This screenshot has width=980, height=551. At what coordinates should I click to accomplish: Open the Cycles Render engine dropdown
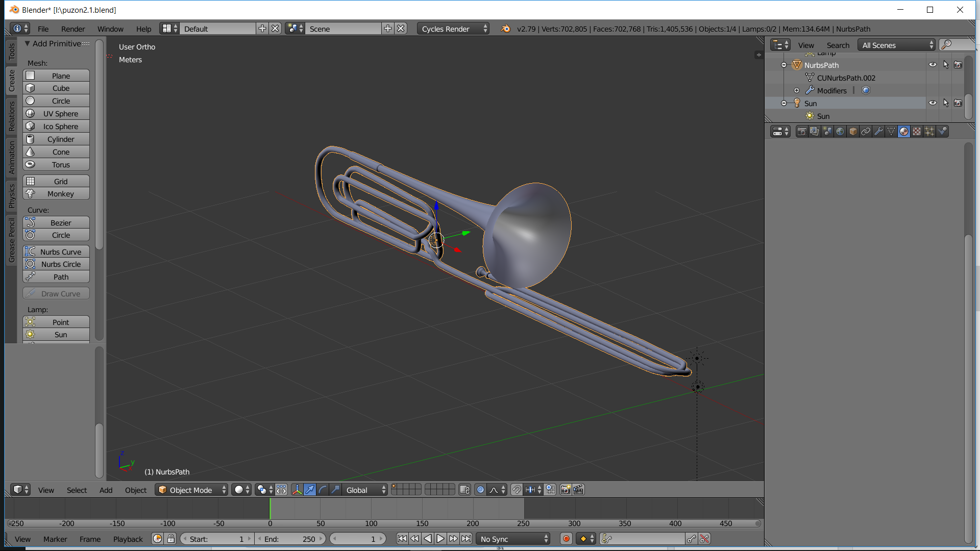(x=453, y=29)
